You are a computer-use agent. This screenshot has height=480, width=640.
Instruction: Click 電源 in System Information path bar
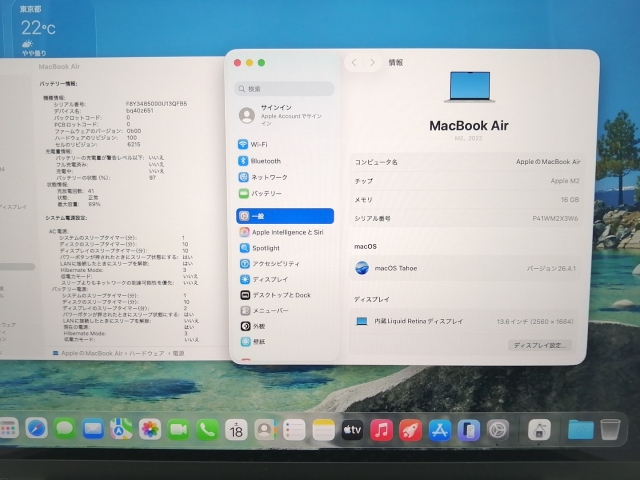click(178, 353)
